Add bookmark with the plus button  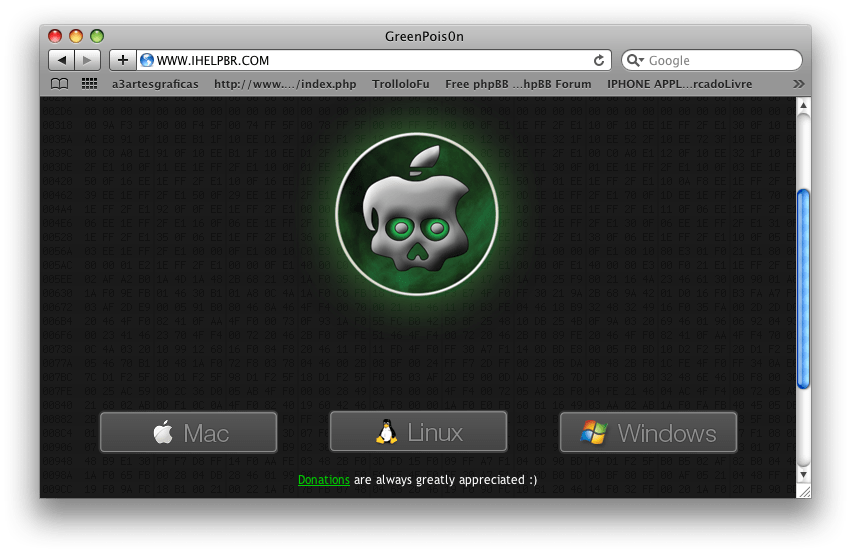pyautogui.click(x=123, y=60)
